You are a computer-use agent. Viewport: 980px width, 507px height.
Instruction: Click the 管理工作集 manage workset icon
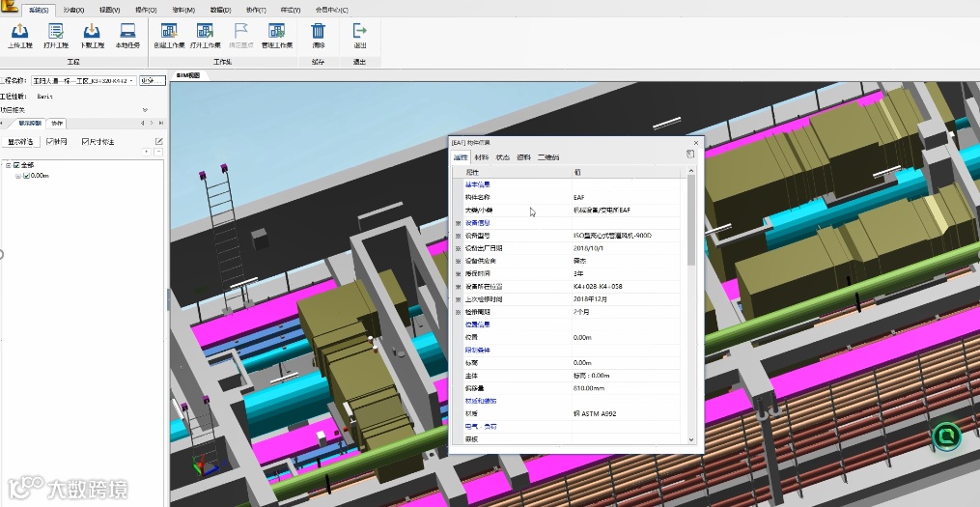tap(277, 32)
